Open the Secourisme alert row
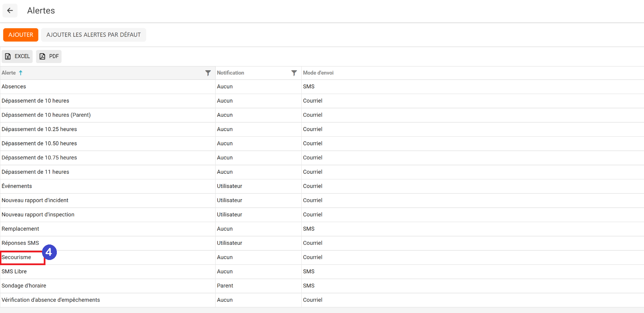The width and height of the screenshot is (644, 313). (x=17, y=257)
